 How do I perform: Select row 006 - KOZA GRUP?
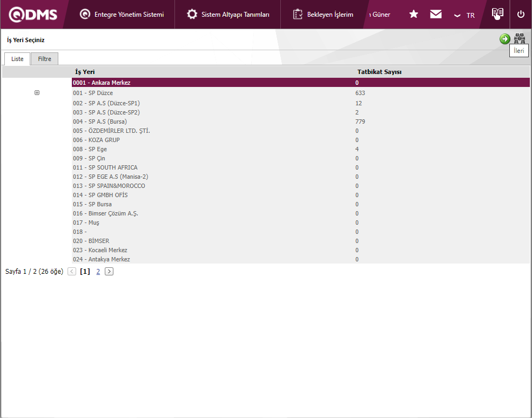[x=301, y=140]
